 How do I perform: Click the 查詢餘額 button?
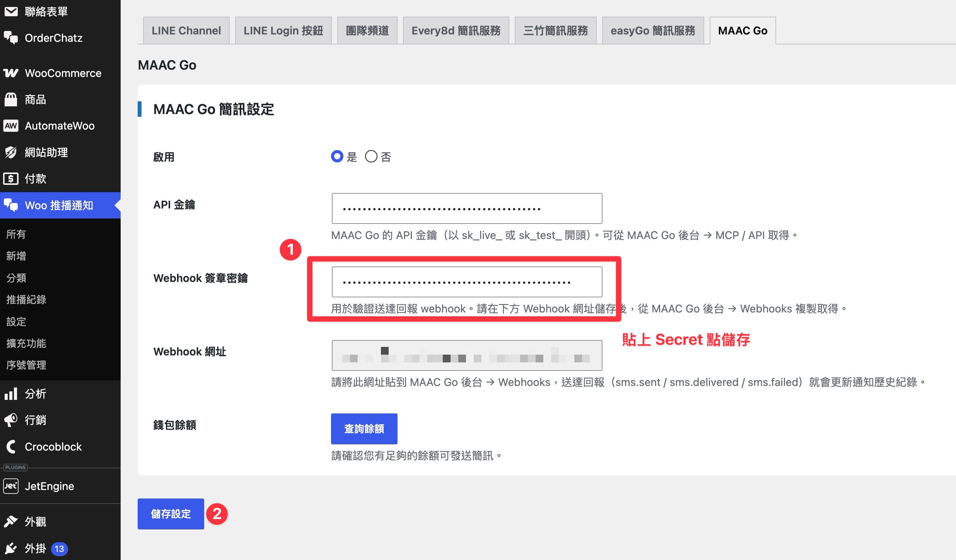[x=364, y=429]
